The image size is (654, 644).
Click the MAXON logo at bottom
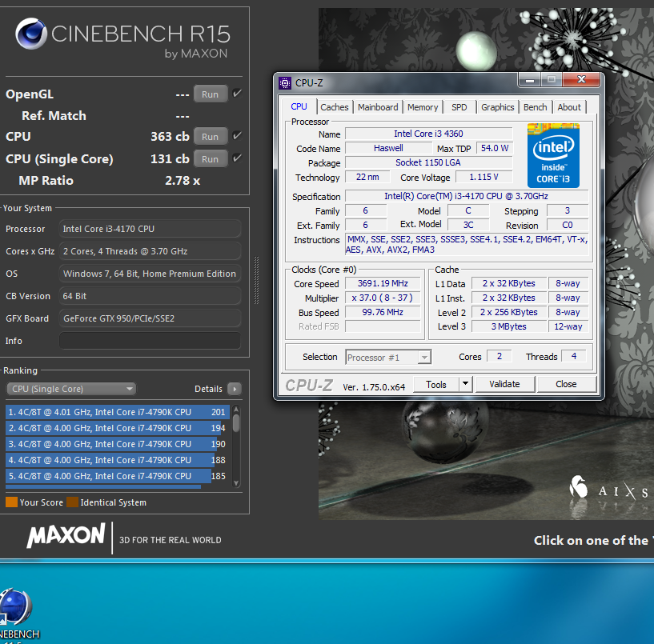pyautogui.click(x=66, y=534)
